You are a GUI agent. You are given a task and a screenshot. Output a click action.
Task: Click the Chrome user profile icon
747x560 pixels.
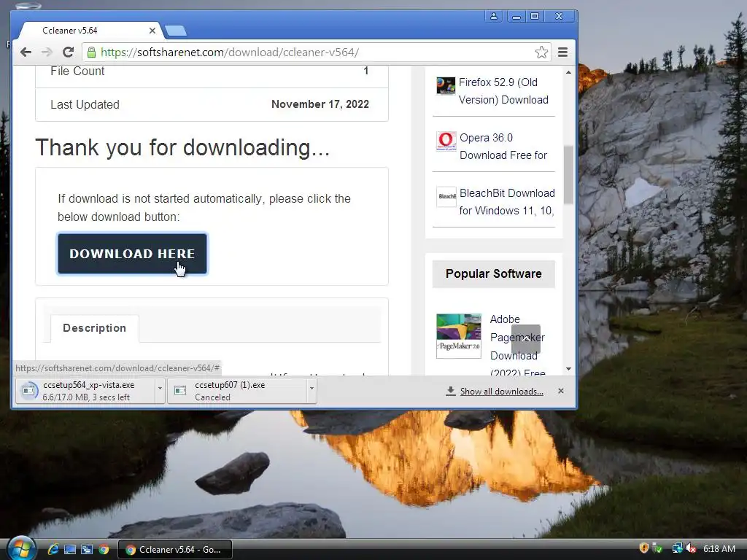click(x=494, y=16)
